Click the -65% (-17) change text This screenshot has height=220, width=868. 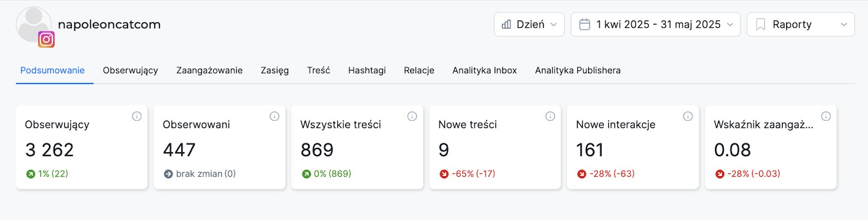474,174
